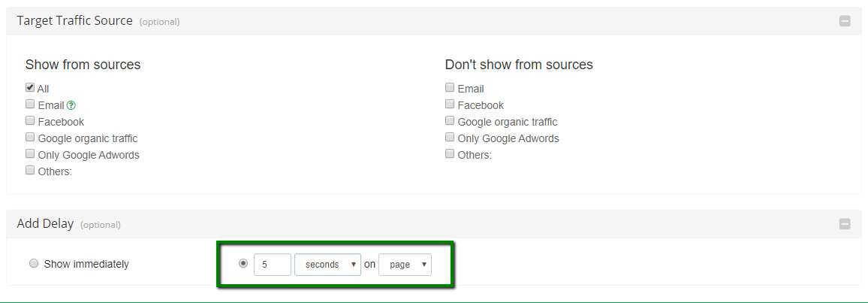Collapse the Target Traffic Source panel
Screen dimensions: 868x303
coord(845,21)
